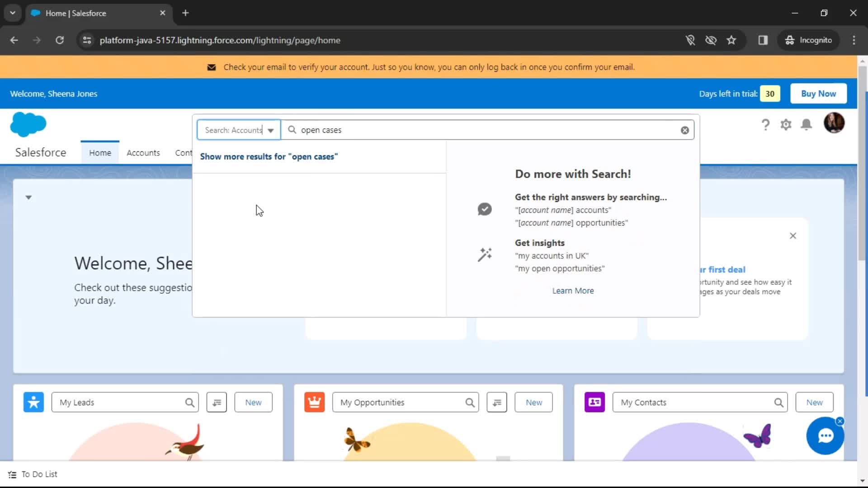Click the "ur first deal" suggestion link
Screen dimensions: 868x488
722,270
